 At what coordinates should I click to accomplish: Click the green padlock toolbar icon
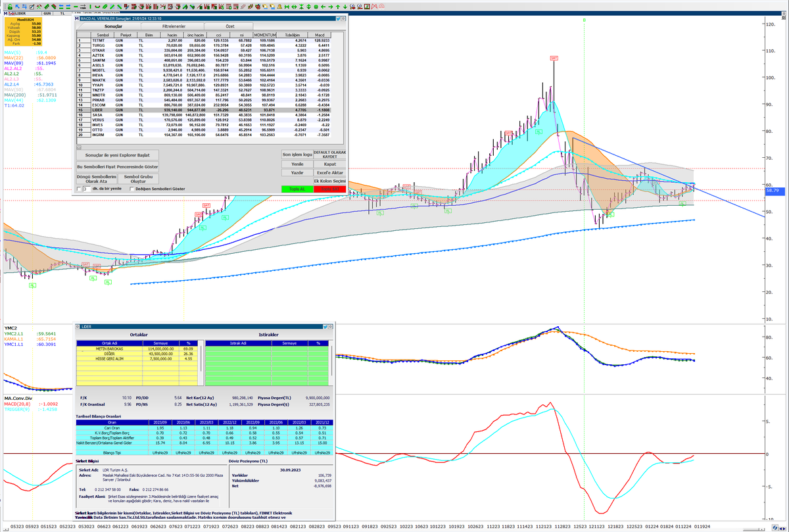click(x=10, y=6)
